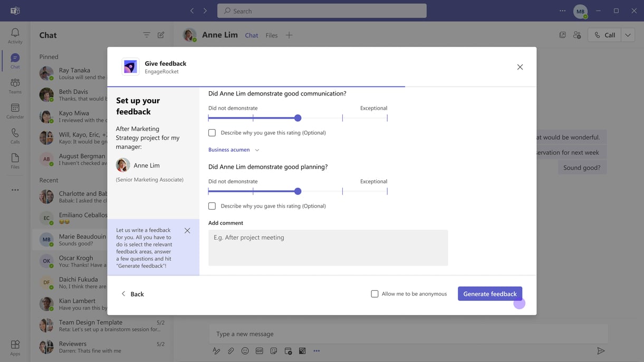Go to Calls in the sidebar
The height and width of the screenshot is (362, 644).
(15, 135)
